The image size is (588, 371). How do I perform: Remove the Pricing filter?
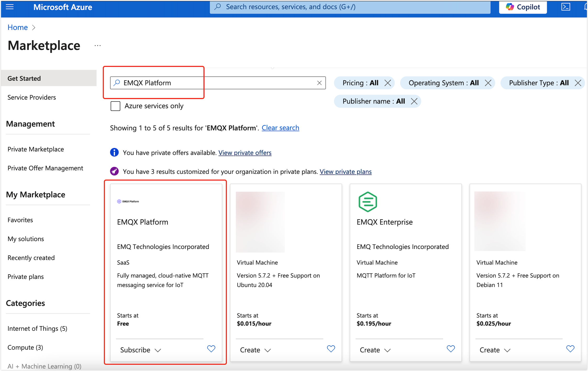point(388,83)
